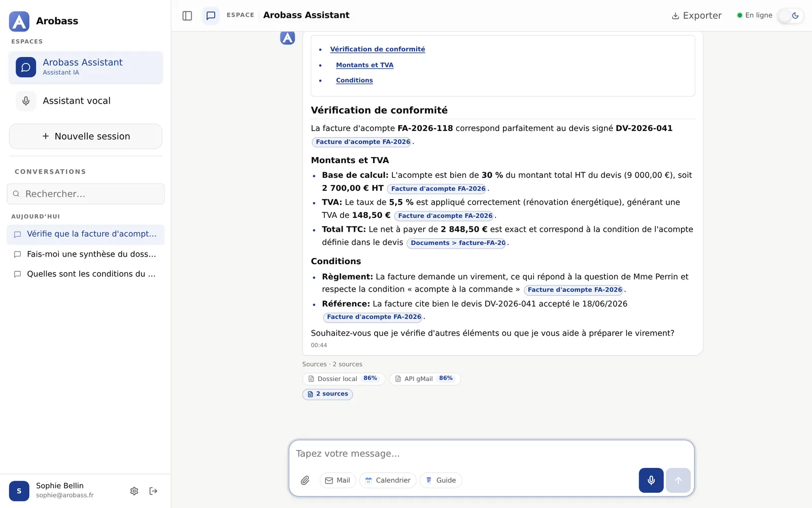Click Exporter button
The height and width of the screenshot is (508, 812).
point(696,16)
